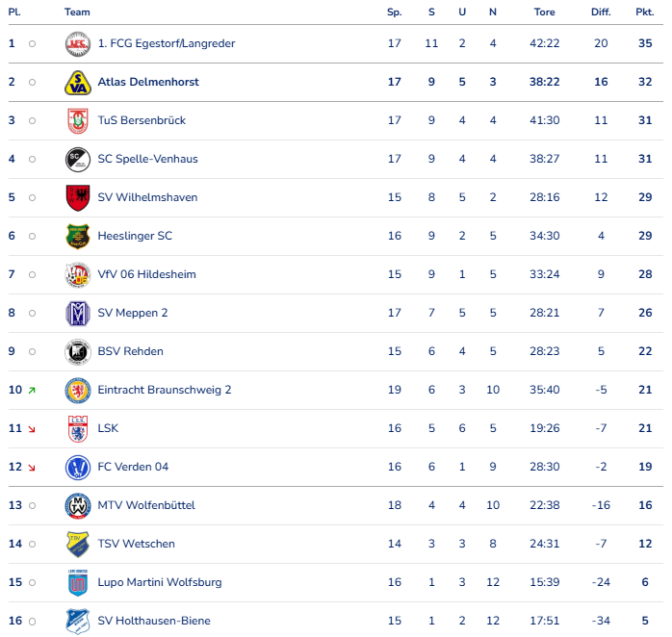
Task: Click the SC Spelle-Venhaus club logo
Action: (77, 159)
